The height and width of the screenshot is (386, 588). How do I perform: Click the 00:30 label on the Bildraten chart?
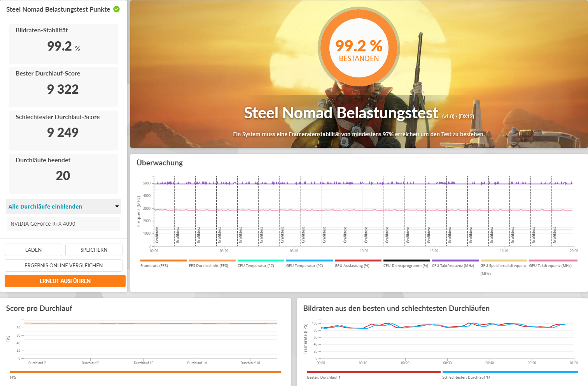tap(447, 363)
